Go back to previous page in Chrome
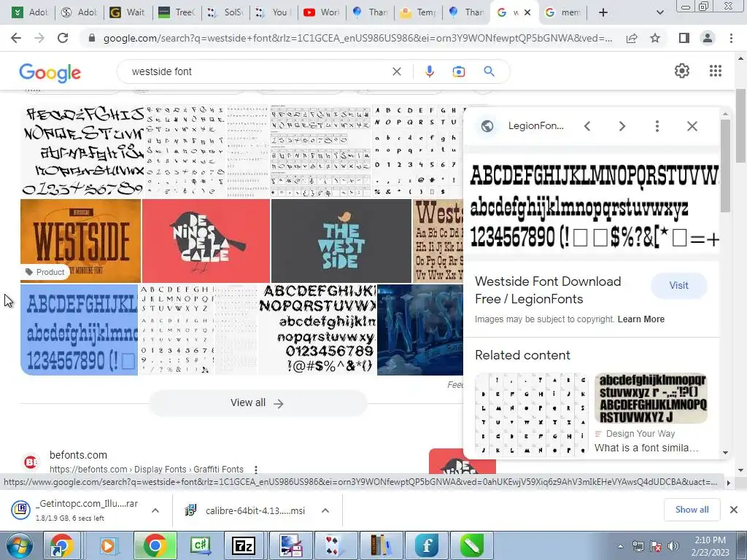The width and height of the screenshot is (747, 560). click(16, 38)
